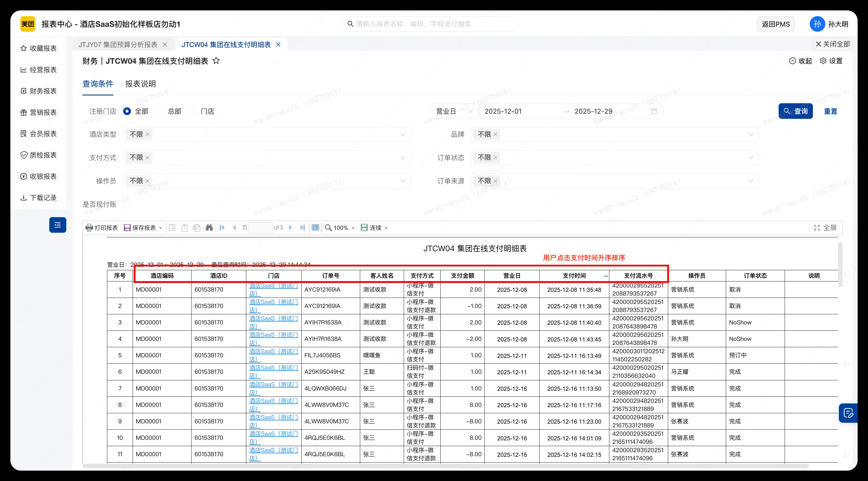The width and height of the screenshot is (868, 481).
Task: Collapse the query panel using 收起 icon
Action: coord(792,61)
